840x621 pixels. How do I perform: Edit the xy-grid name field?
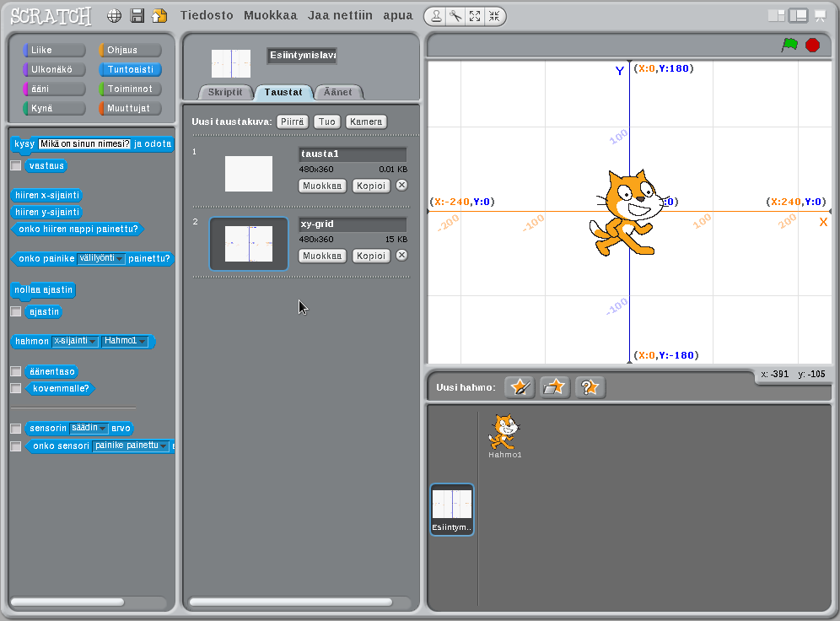coord(353,224)
